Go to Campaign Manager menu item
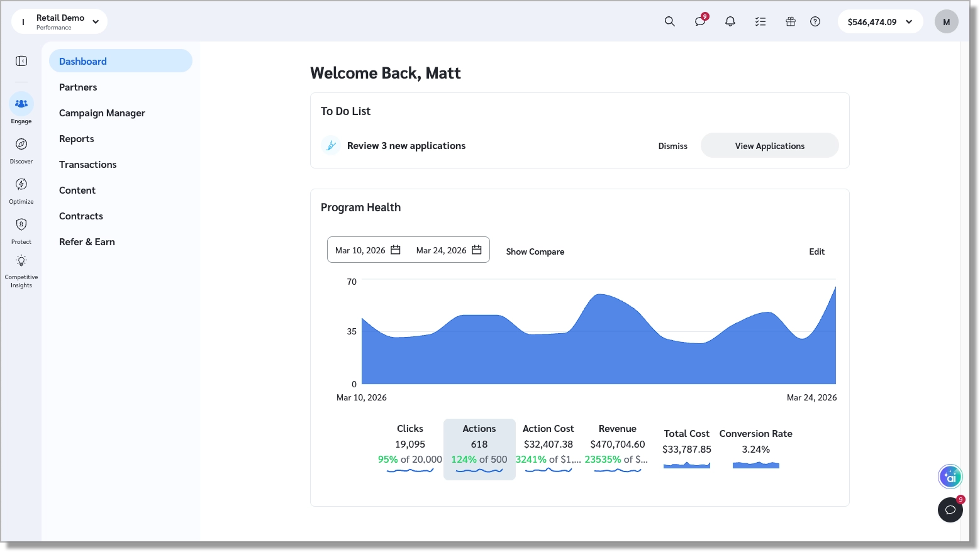Viewport: 980px width, 552px height. click(x=102, y=113)
